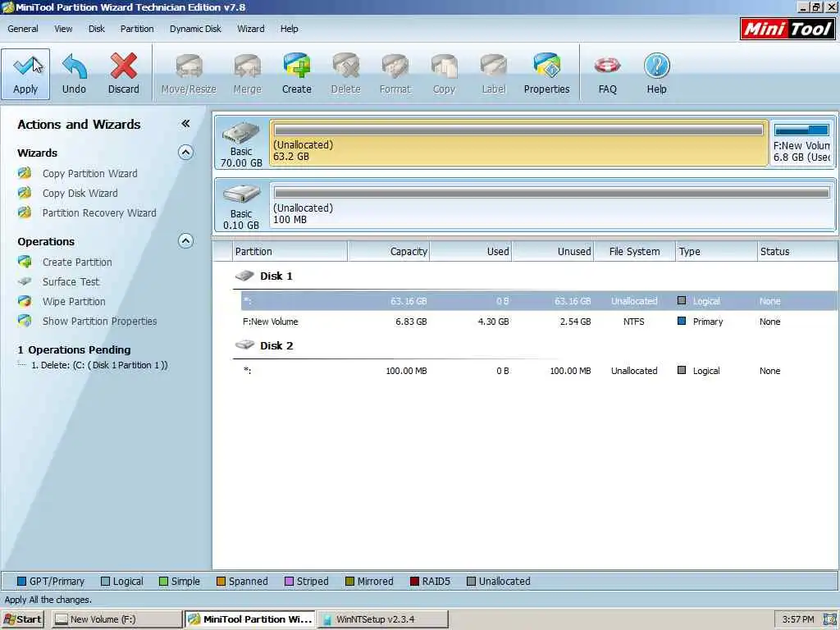Viewport: 840px width, 630px height.
Task: Open the Partition menu
Action: coord(137,29)
